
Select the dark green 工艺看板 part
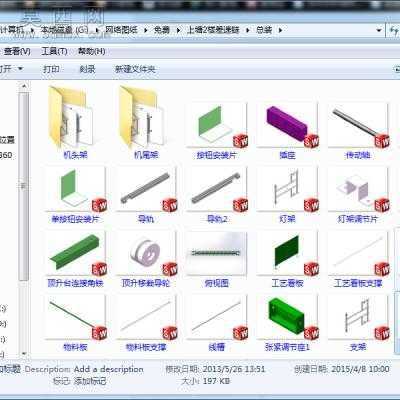tap(287, 259)
